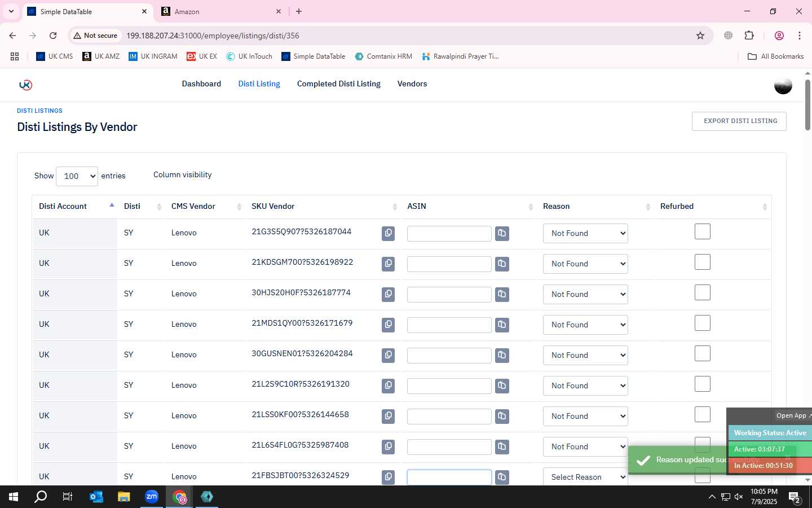Tick Refurbed checkbox for 21LSS0KF00 row
812x508 pixels.
tap(703, 414)
